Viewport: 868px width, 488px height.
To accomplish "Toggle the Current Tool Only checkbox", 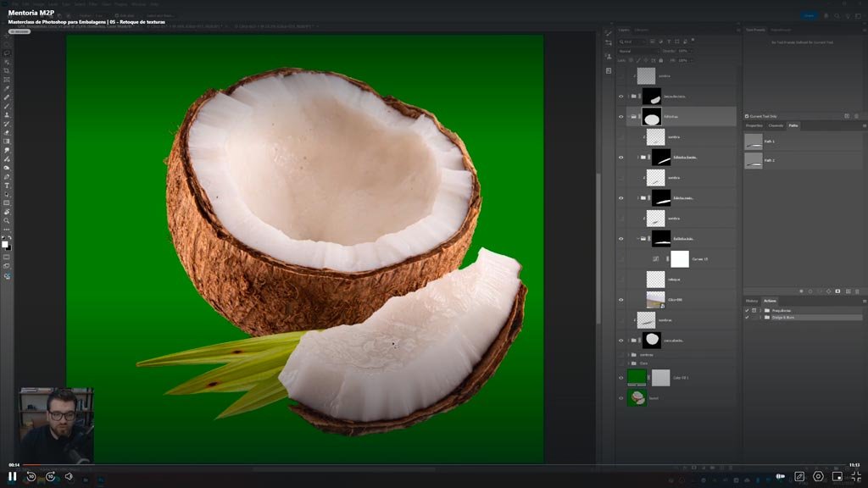I will click(x=747, y=116).
